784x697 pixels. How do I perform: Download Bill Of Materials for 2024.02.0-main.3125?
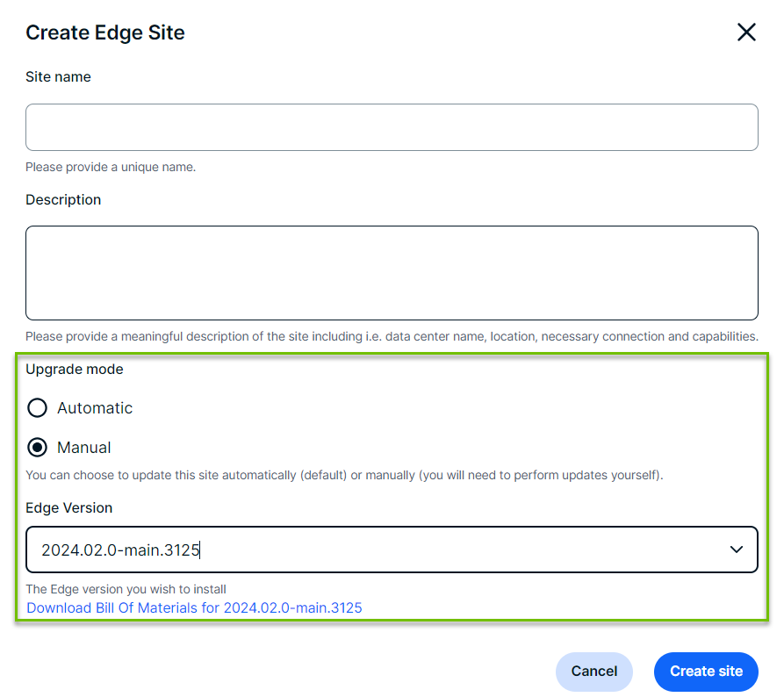click(x=194, y=607)
